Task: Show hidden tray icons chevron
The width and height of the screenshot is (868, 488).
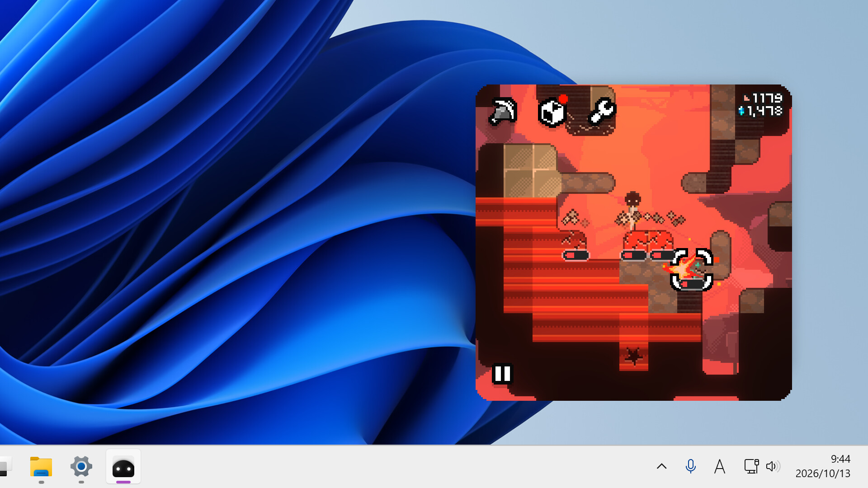Action: click(x=661, y=466)
